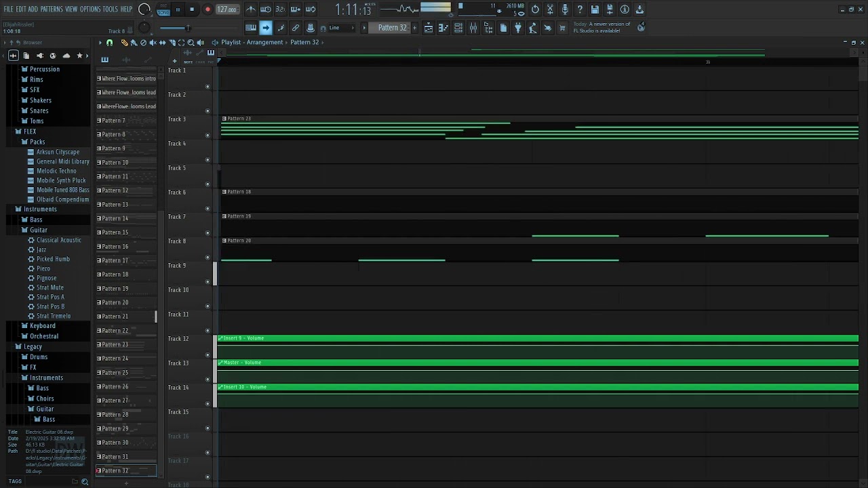868x488 pixels.
Task: Open the PATTERNS menu
Action: point(52,9)
